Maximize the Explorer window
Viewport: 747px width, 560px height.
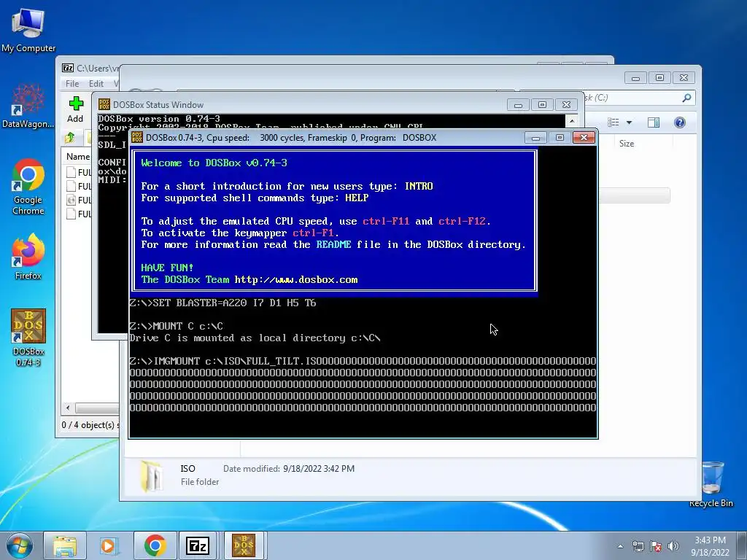point(659,77)
